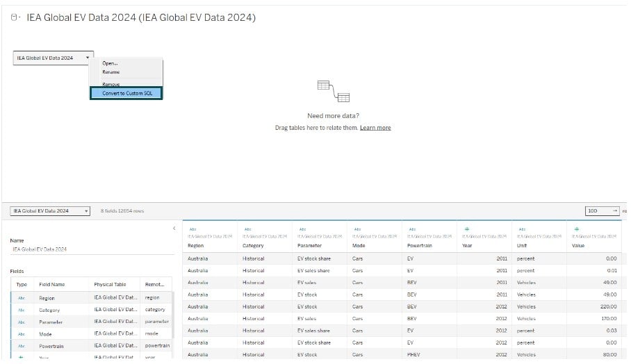Click the Category column header
This screenshot has width=631, height=364.
point(253,246)
